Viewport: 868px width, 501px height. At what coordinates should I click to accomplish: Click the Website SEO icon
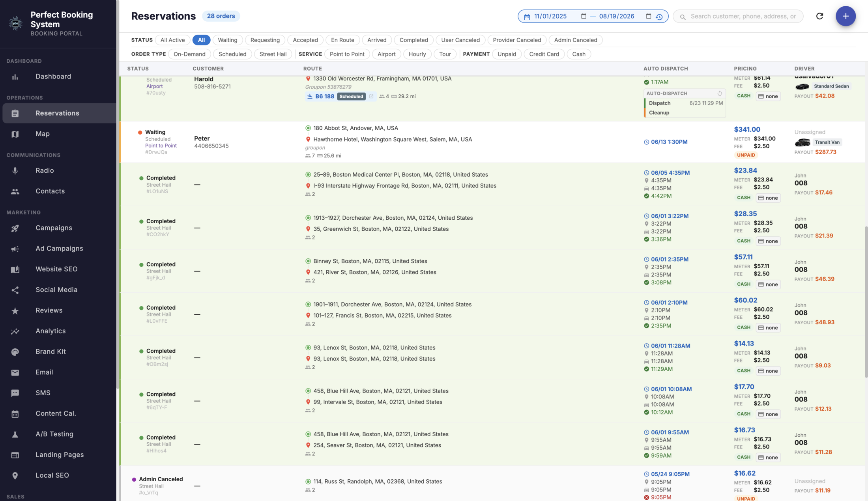point(15,269)
